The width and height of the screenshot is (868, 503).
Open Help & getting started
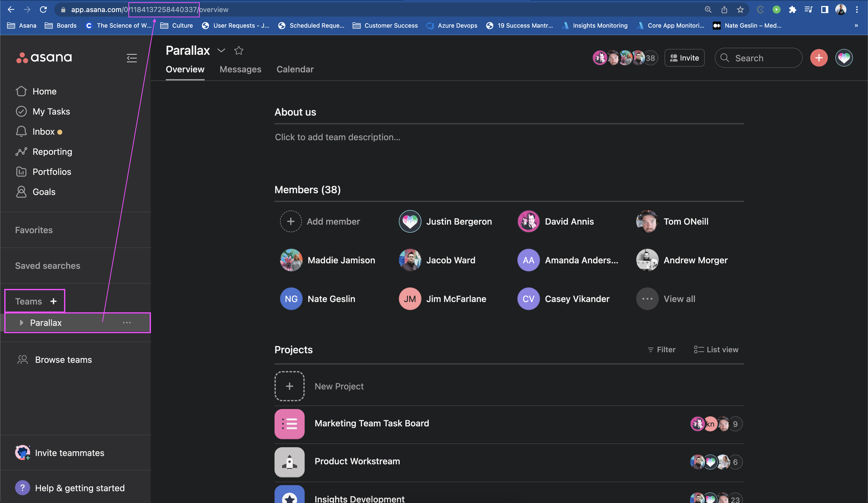tap(70, 488)
